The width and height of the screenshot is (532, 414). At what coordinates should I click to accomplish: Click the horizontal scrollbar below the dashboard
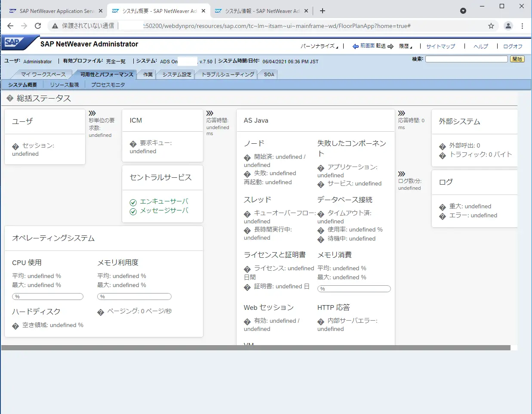(x=256, y=348)
